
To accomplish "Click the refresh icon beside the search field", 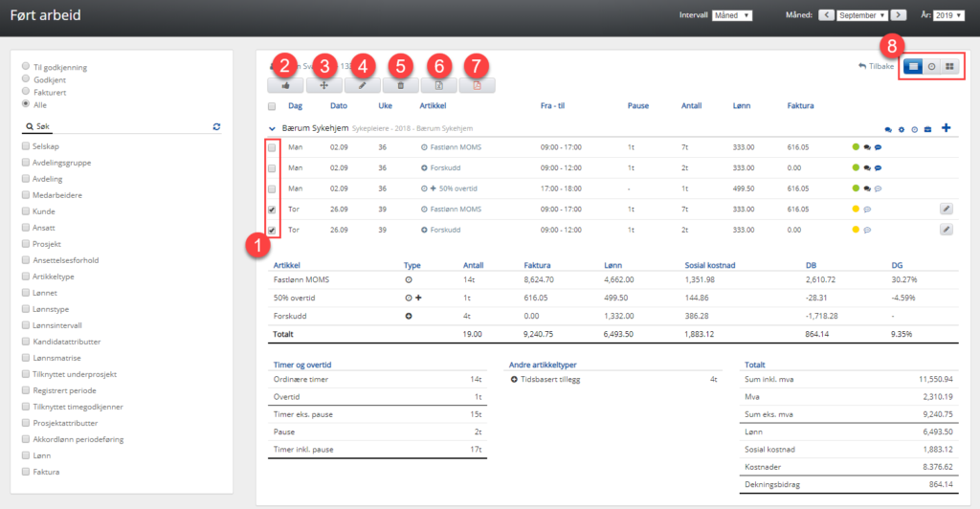I will 216,126.
